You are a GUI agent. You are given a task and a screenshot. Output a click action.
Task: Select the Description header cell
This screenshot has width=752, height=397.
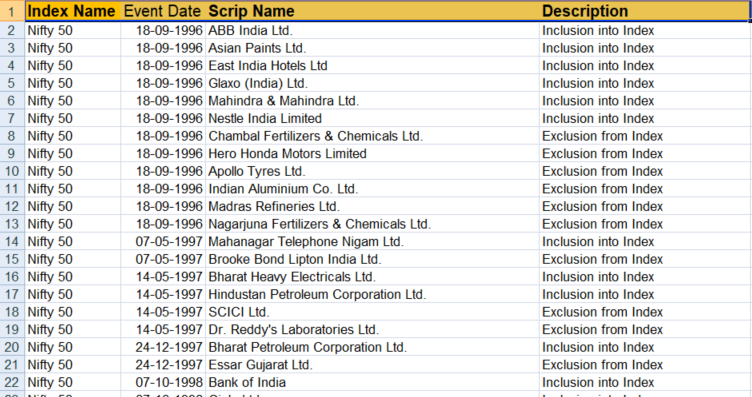[x=644, y=11]
